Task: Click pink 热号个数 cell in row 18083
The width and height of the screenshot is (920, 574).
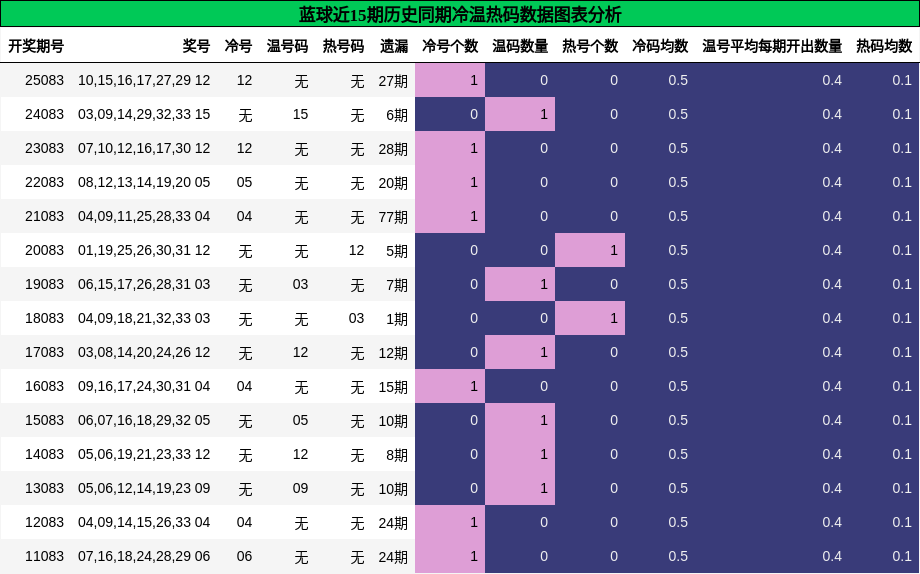Action: pos(590,318)
